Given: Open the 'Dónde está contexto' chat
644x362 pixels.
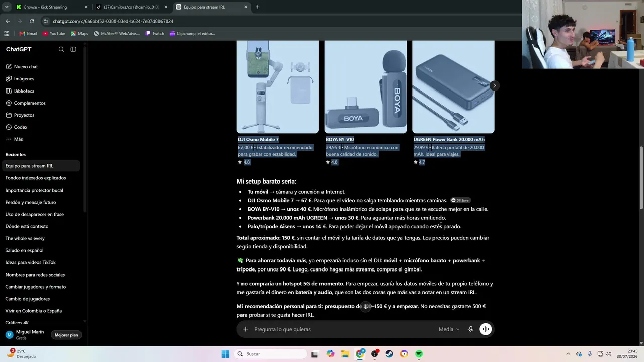Looking at the screenshot, I should pos(40,226).
